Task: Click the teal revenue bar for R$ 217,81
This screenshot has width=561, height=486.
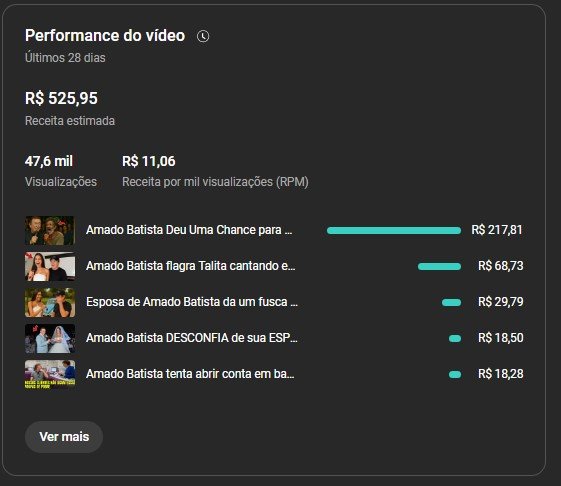Action: tap(394, 230)
